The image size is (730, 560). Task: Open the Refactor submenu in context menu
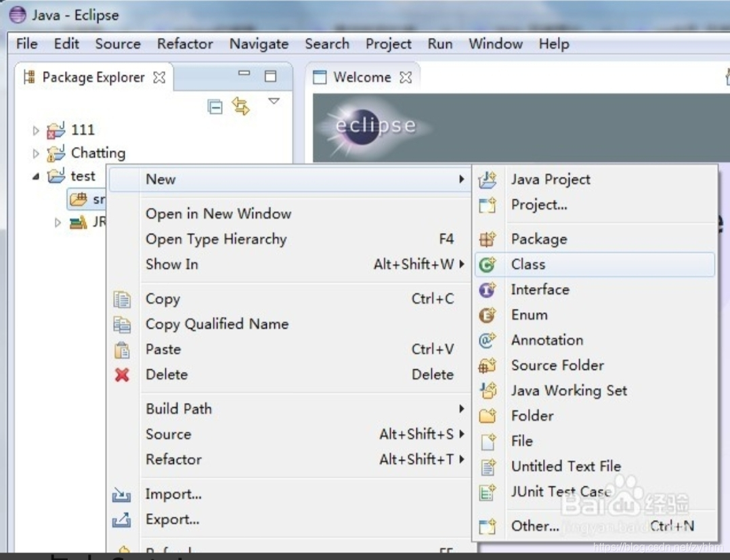pyautogui.click(x=291, y=460)
